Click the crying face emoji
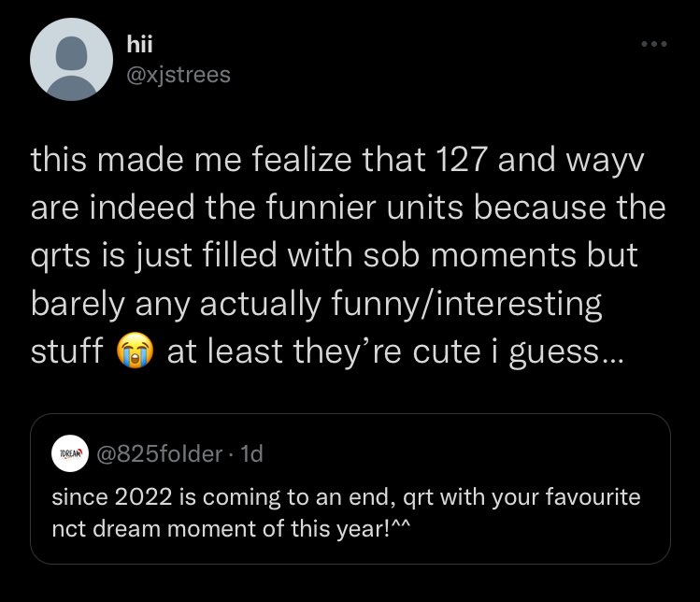This screenshot has height=602, width=700. click(x=136, y=351)
